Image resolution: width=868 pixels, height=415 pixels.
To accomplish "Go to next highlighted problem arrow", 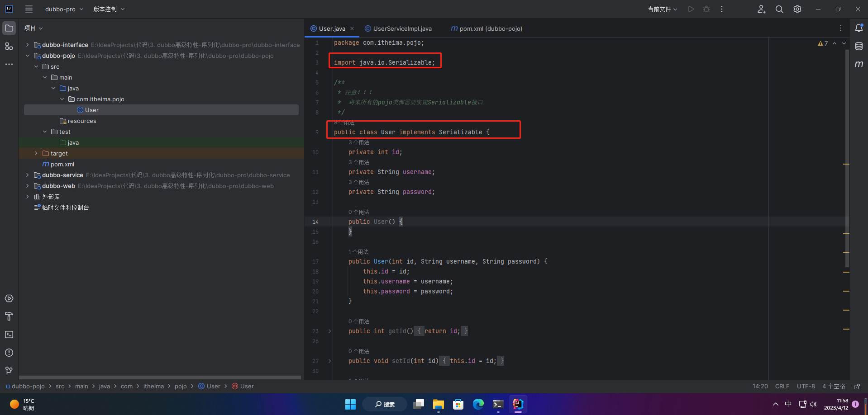I will pyautogui.click(x=844, y=43).
